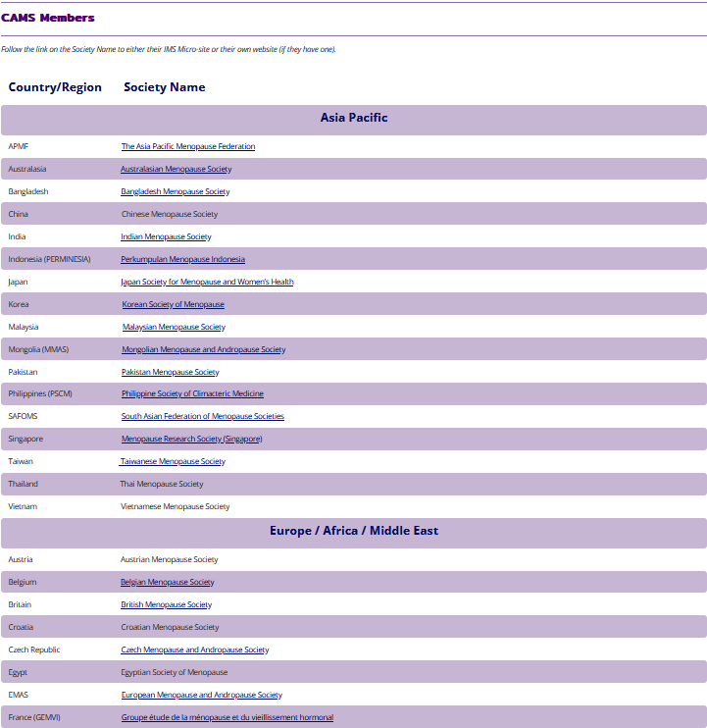This screenshot has height=728, width=707.
Task: Visit Philippine Society of Climacteric Medicine link
Action: click(x=192, y=393)
